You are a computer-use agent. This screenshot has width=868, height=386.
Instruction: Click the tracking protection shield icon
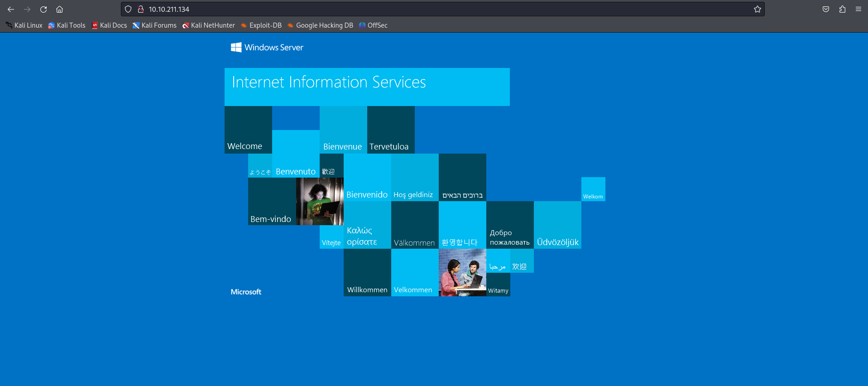point(128,9)
